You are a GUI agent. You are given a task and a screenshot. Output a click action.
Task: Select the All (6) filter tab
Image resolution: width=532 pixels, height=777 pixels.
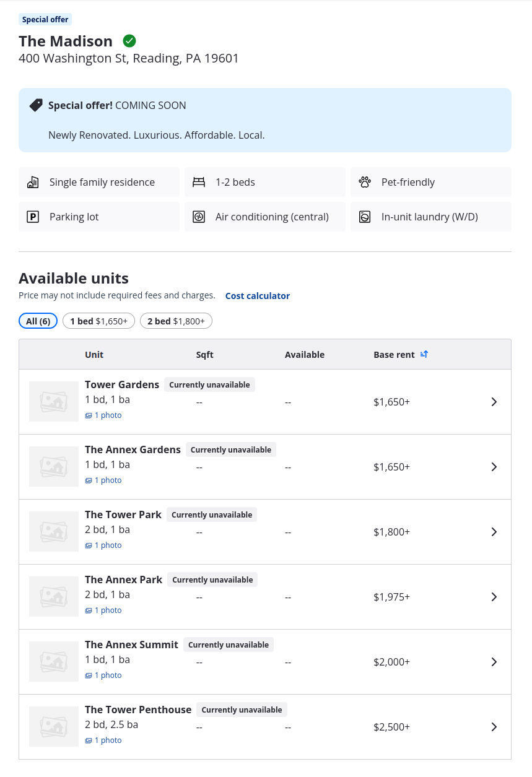[38, 321]
